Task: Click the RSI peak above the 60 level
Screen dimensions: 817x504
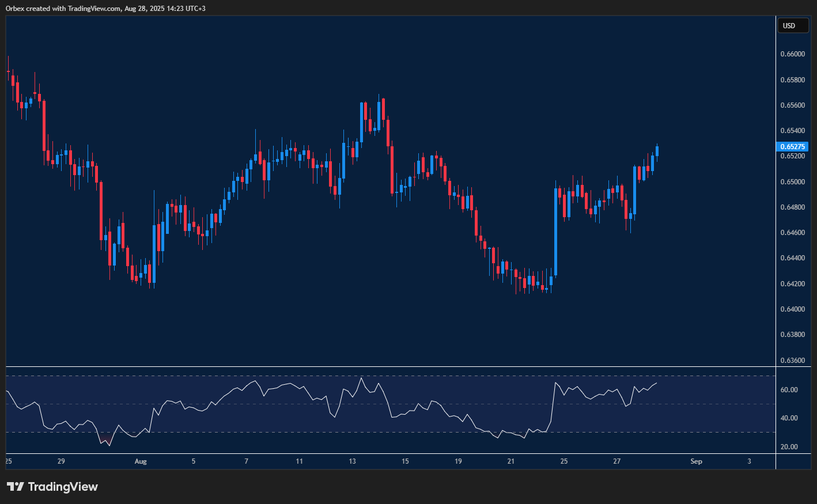Action: 361,377
